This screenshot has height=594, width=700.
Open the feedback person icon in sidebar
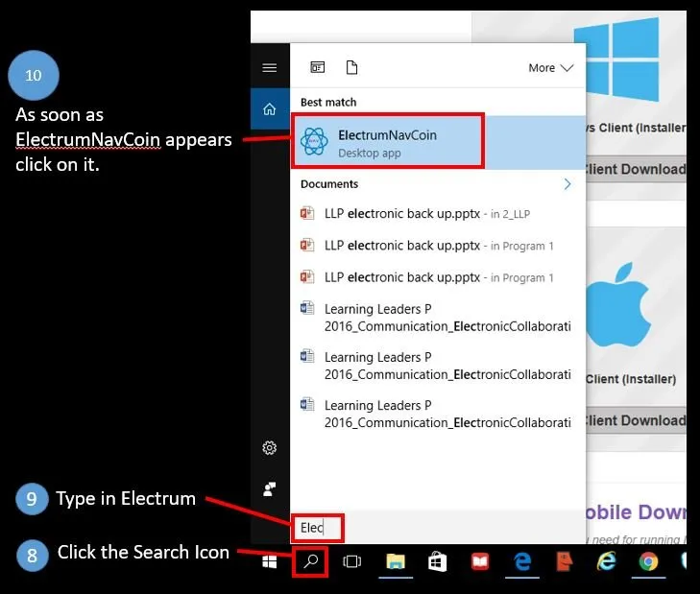click(x=269, y=489)
